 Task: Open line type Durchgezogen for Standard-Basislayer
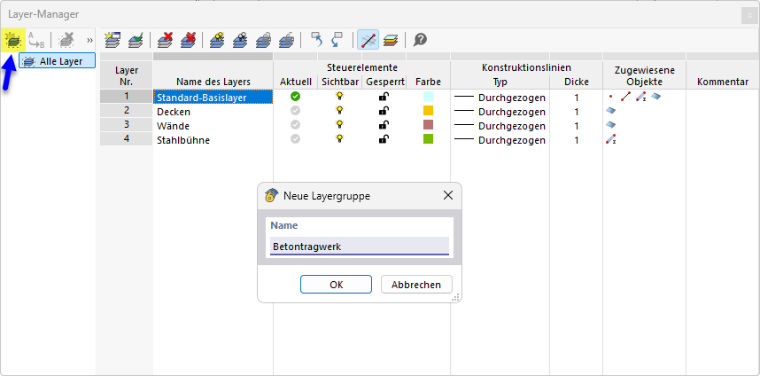pyautogui.click(x=500, y=97)
